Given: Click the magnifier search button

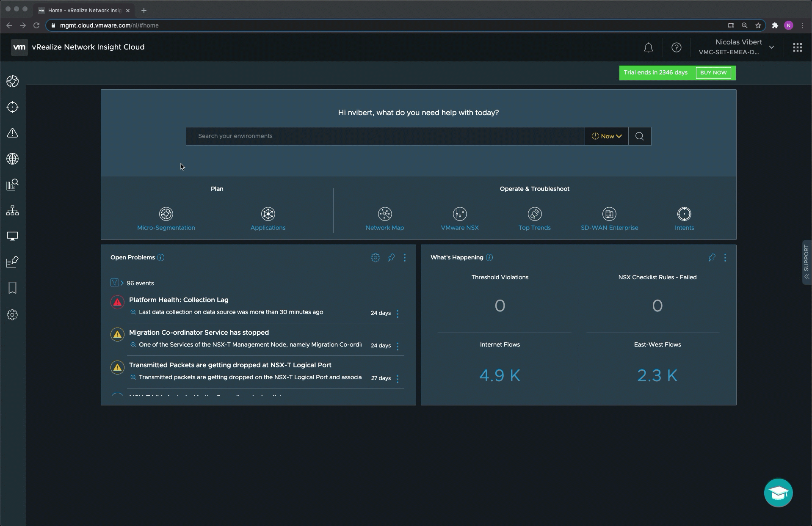Looking at the screenshot, I should tap(639, 136).
